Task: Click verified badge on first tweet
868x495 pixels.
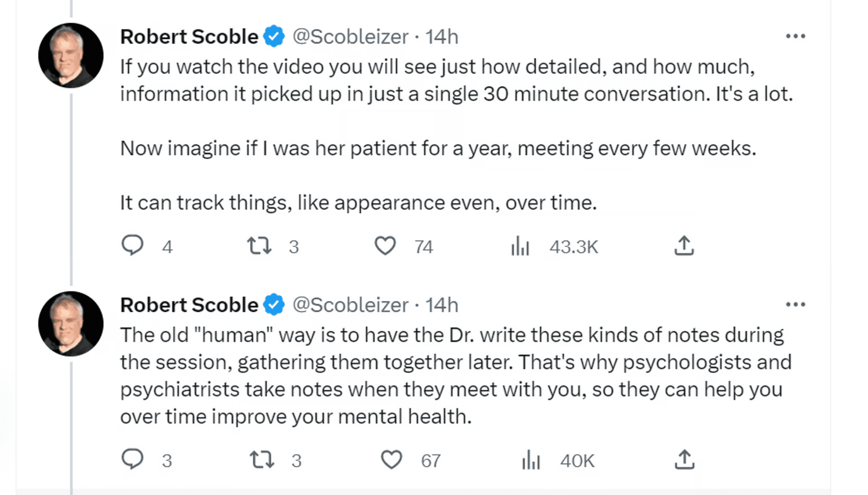Action: [x=274, y=36]
